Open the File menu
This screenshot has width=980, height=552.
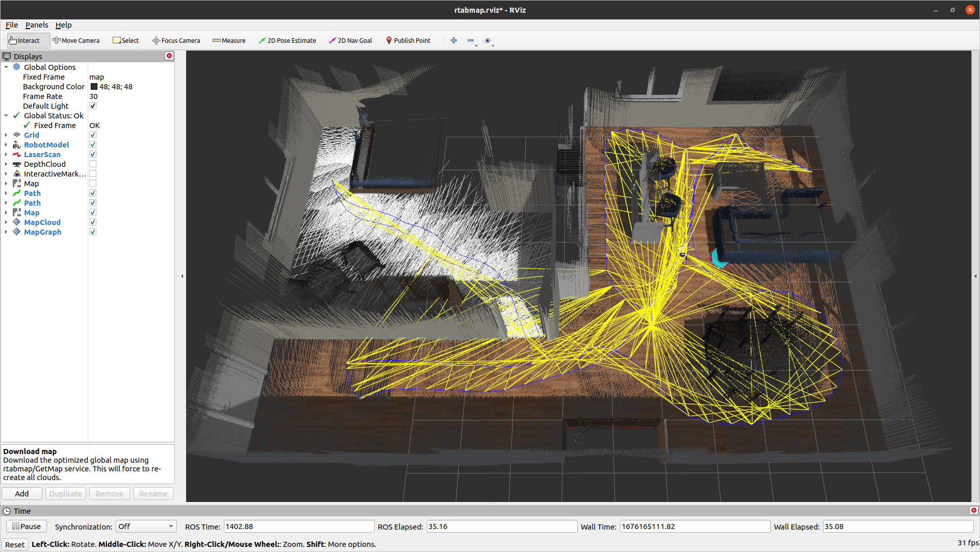click(12, 25)
